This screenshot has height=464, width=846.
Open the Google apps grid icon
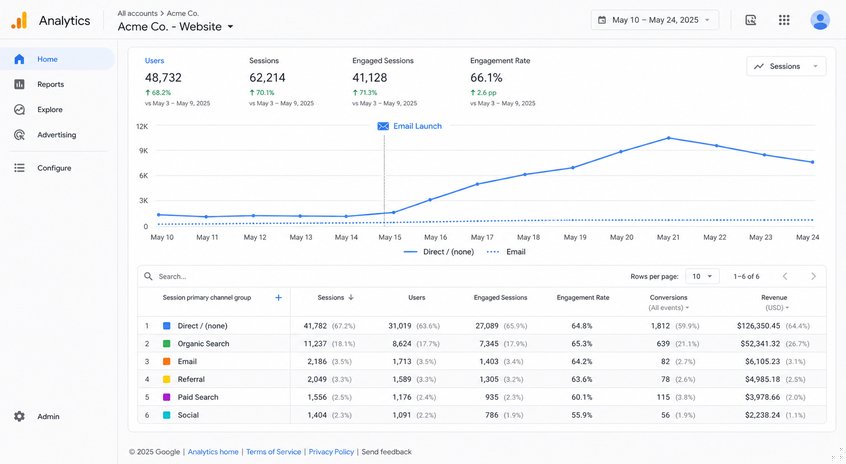pos(784,20)
